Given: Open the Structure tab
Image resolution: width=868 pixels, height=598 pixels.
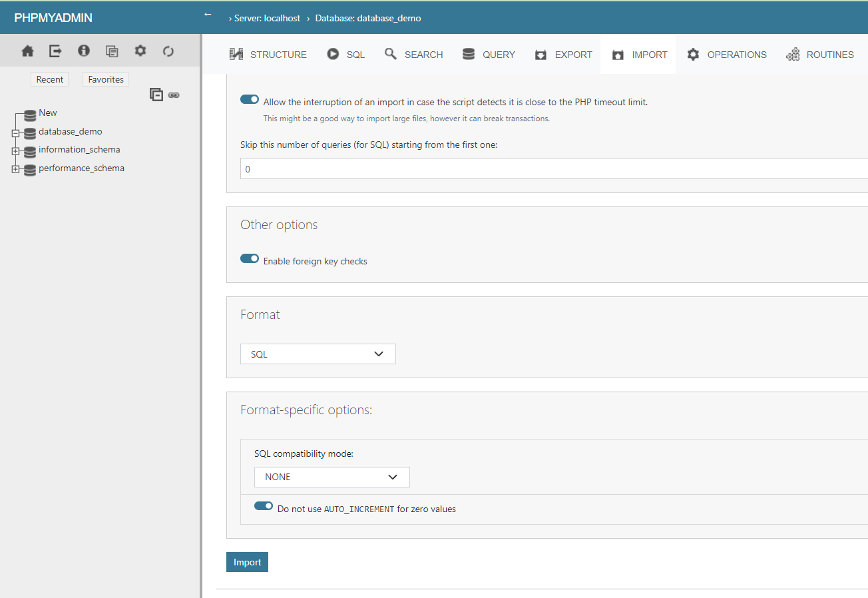Looking at the screenshot, I should click(x=268, y=55).
